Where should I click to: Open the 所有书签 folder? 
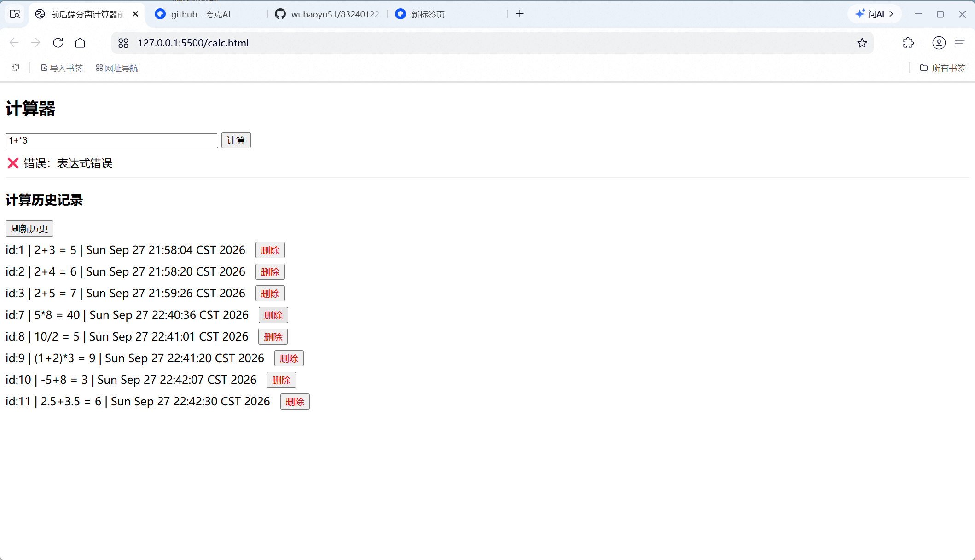pyautogui.click(x=942, y=68)
